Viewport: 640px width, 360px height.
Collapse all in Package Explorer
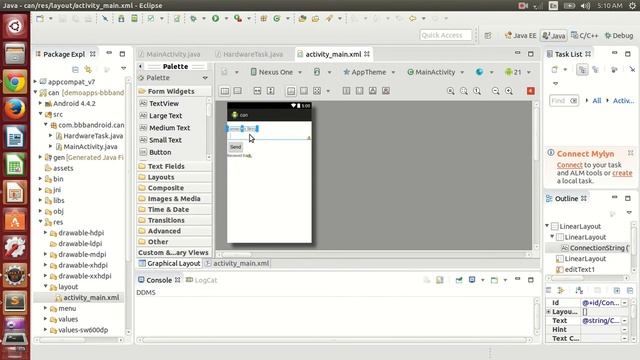point(75,69)
